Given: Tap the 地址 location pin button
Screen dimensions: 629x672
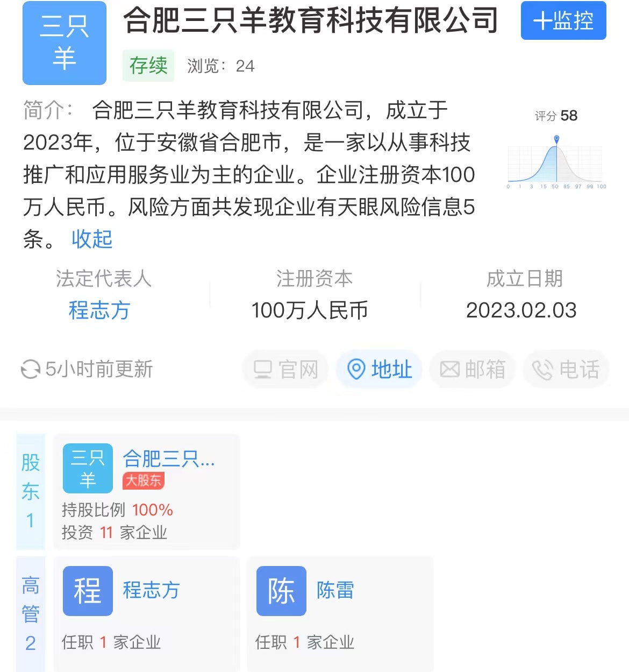Looking at the screenshot, I should (x=380, y=370).
